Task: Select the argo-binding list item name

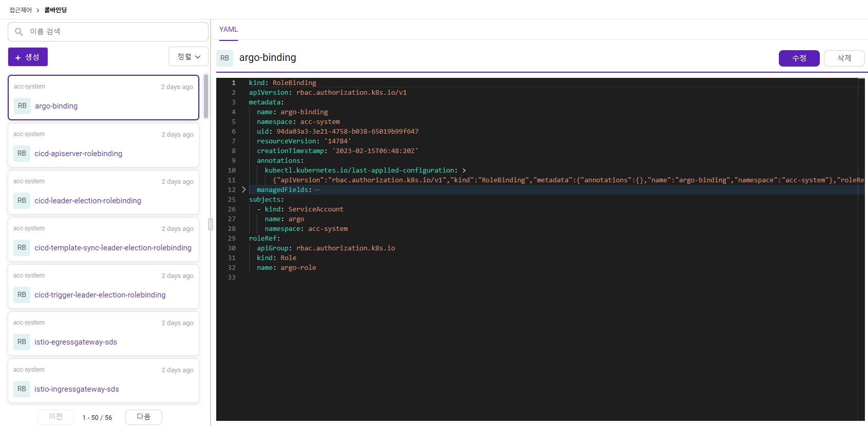Action: click(x=56, y=106)
